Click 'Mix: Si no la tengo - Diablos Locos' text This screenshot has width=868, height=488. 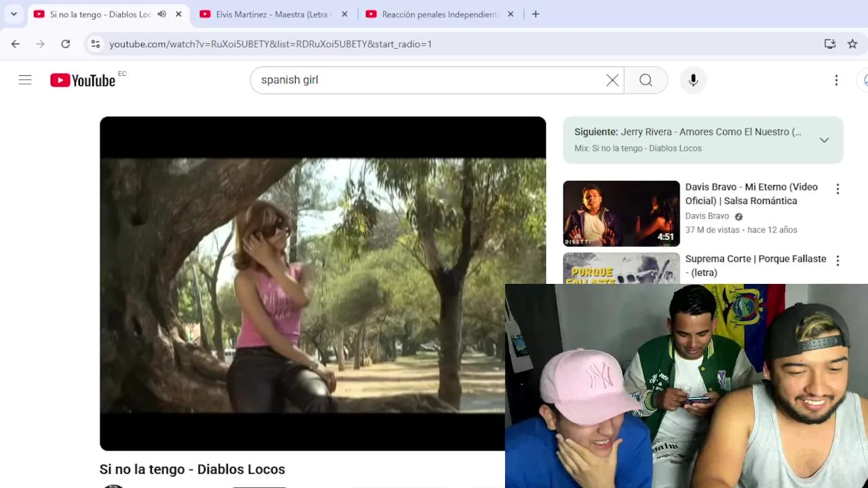pyautogui.click(x=638, y=148)
